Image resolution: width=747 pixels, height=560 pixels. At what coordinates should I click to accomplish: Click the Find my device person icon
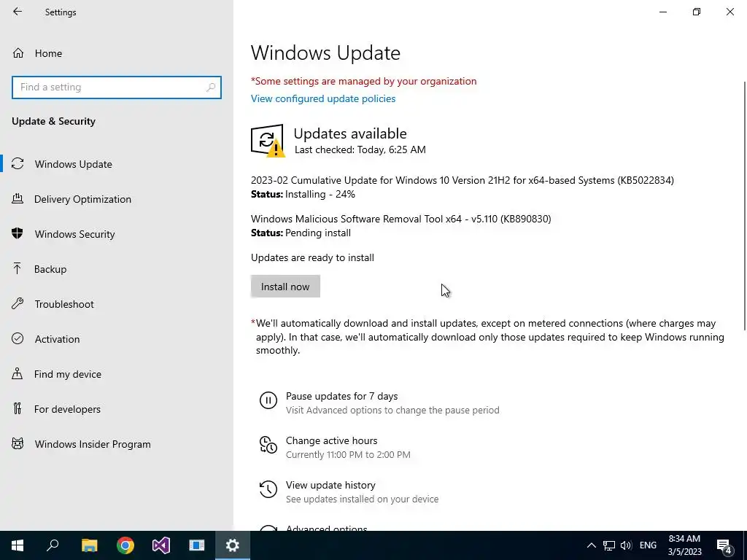coord(18,373)
